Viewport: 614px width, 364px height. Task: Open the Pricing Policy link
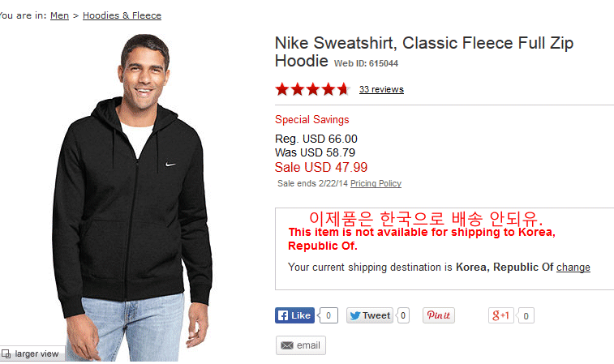[x=376, y=183]
